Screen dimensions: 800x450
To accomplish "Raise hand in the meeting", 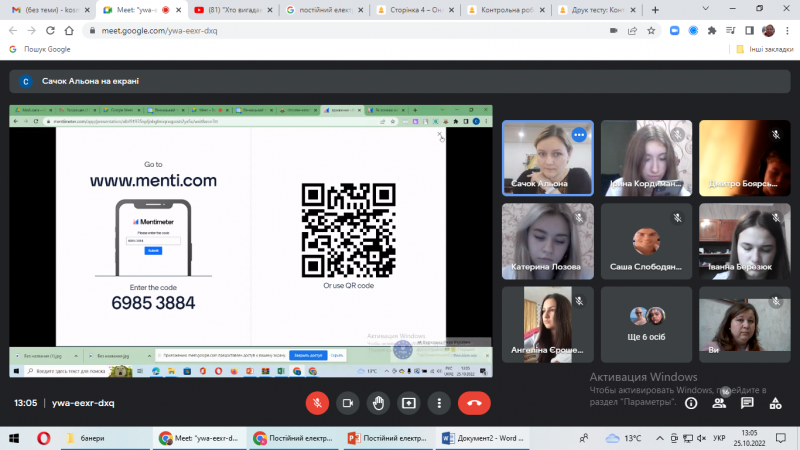I will pyautogui.click(x=378, y=403).
